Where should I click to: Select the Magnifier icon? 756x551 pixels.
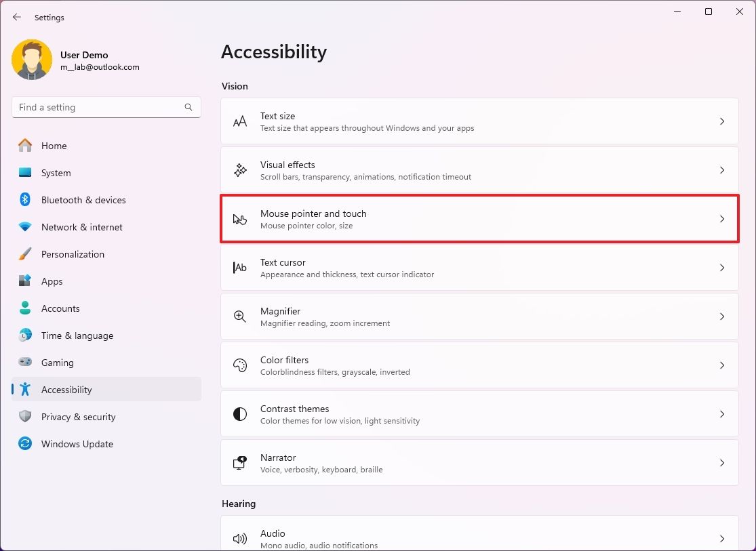point(239,317)
